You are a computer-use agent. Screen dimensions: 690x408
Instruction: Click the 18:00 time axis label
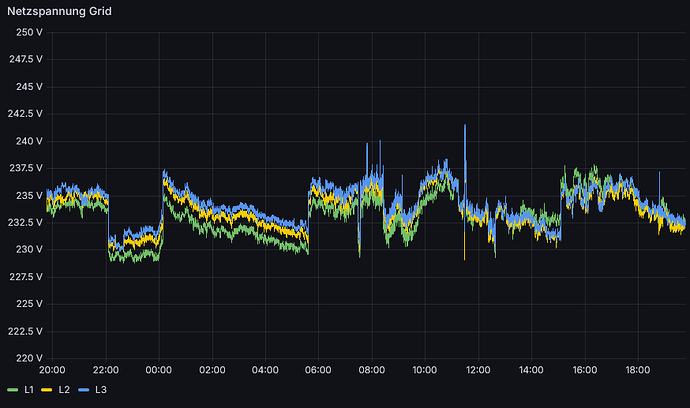coord(638,370)
